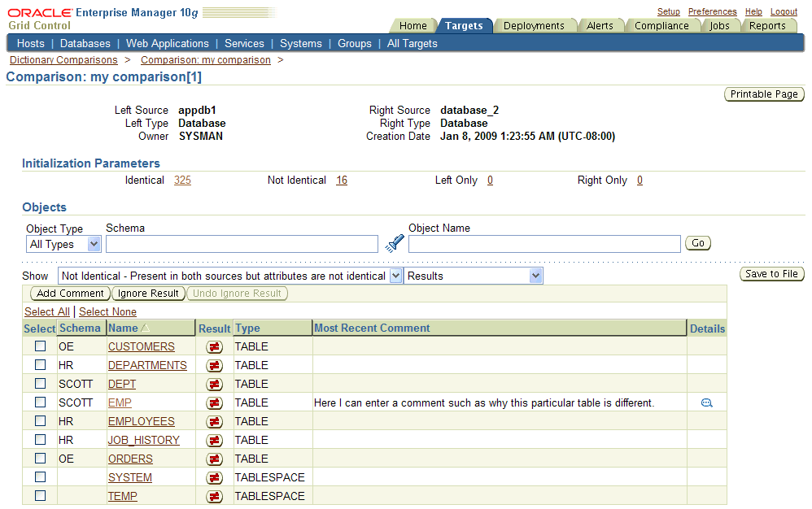This screenshot has height=509, width=812.
Task: Open the Identical 325 parameters link
Action: pos(182,180)
